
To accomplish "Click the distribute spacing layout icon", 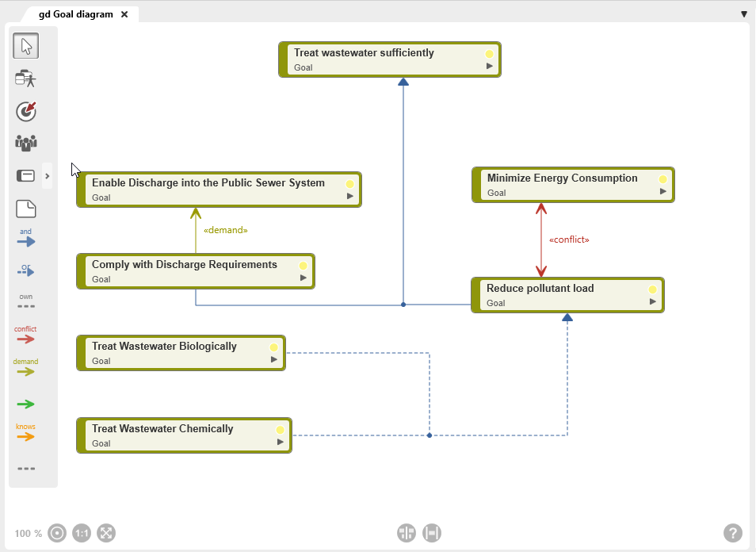I will 432,533.
